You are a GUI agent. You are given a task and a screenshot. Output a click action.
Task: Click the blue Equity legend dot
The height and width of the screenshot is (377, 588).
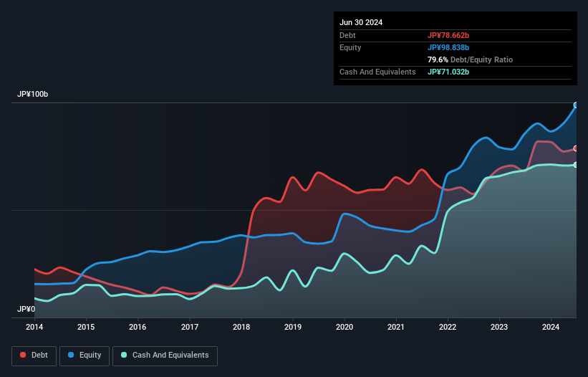[x=71, y=355]
